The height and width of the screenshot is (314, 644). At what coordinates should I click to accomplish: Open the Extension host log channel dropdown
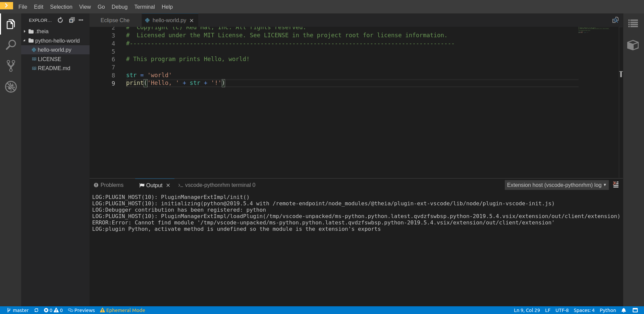tap(556, 185)
